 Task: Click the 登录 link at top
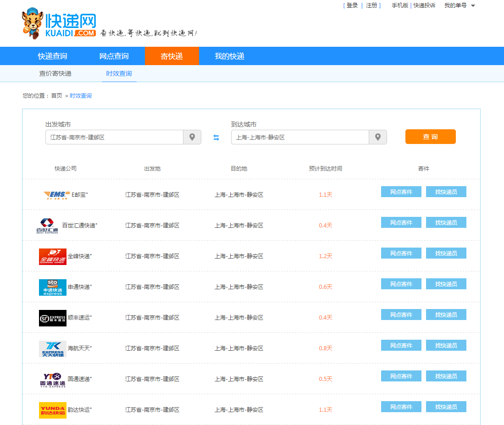click(x=352, y=6)
